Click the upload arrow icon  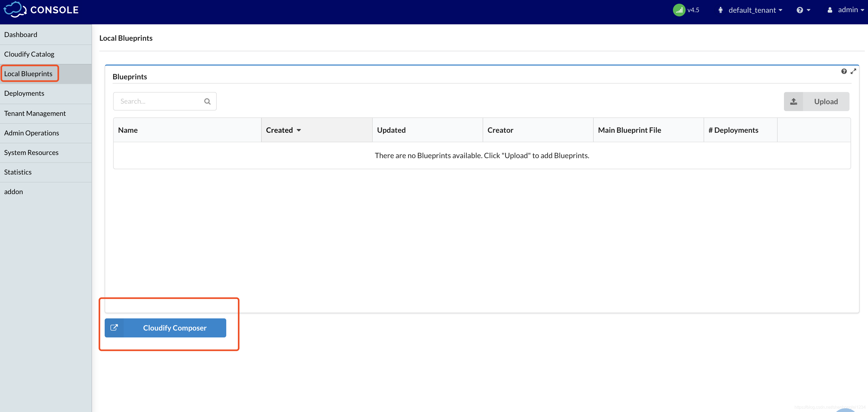pyautogui.click(x=793, y=102)
